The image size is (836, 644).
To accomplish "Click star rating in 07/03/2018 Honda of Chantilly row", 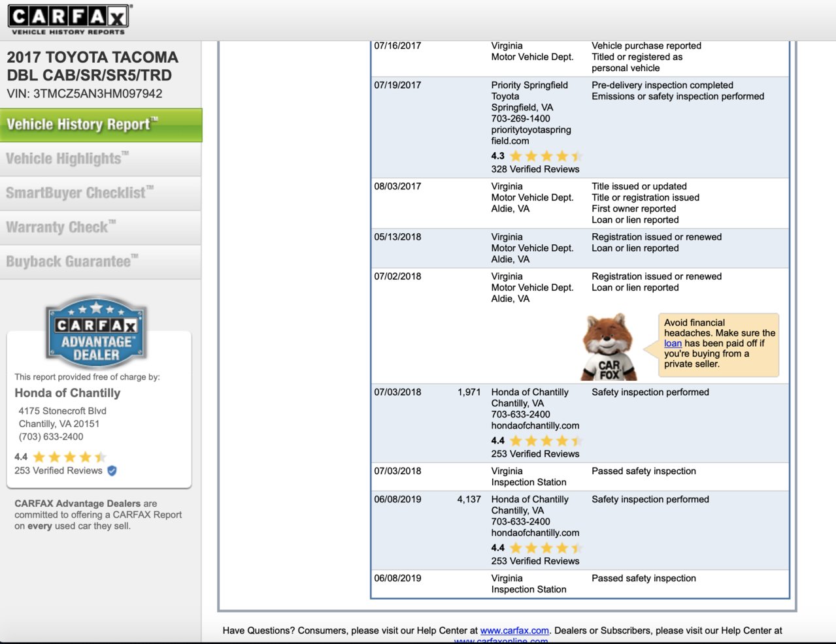I will 546,441.
